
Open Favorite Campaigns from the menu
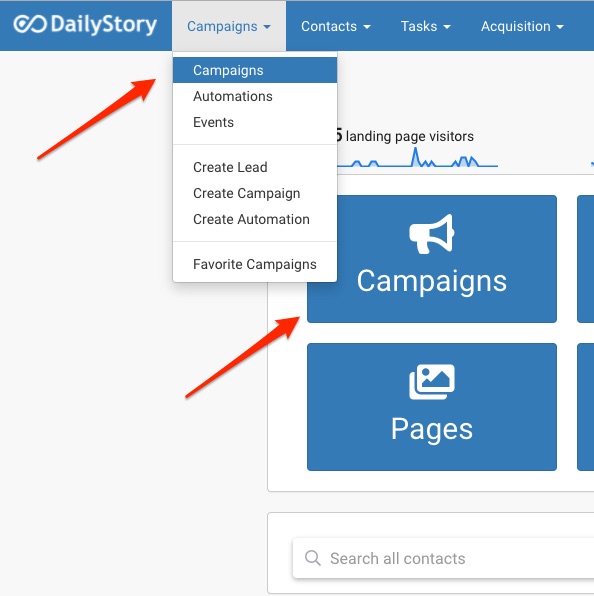point(255,264)
